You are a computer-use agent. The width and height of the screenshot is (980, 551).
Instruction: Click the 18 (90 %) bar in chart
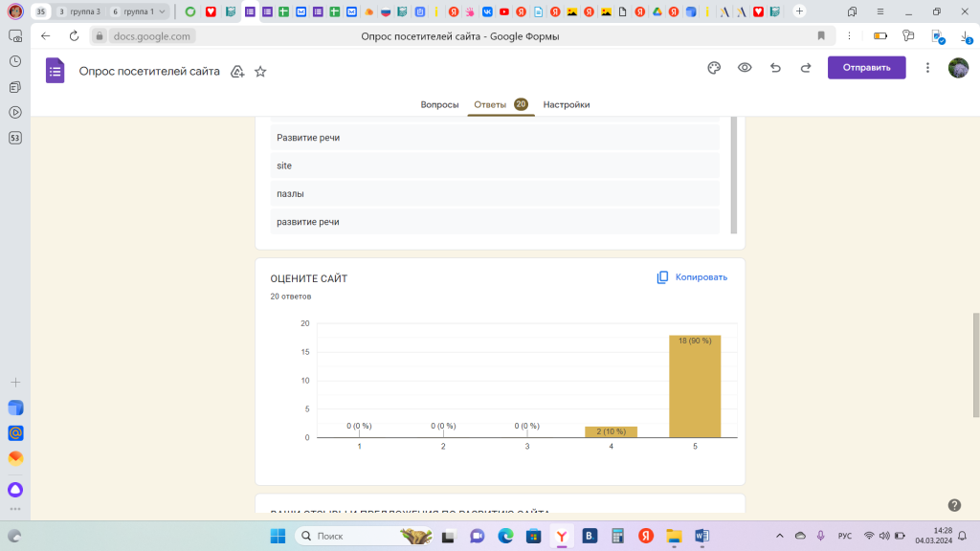tap(694, 386)
